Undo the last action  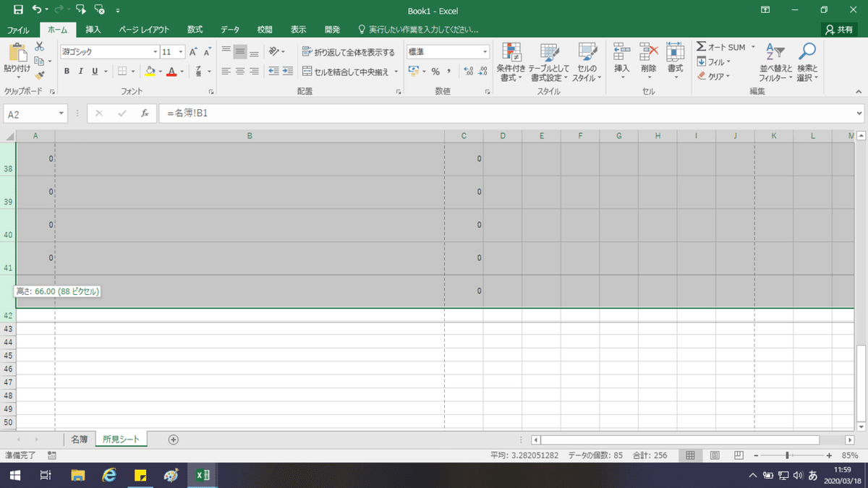click(x=37, y=10)
